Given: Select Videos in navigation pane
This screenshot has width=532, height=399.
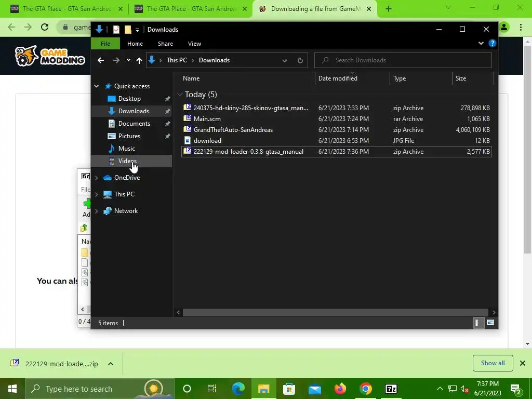Looking at the screenshot, I should coord(127,161).
